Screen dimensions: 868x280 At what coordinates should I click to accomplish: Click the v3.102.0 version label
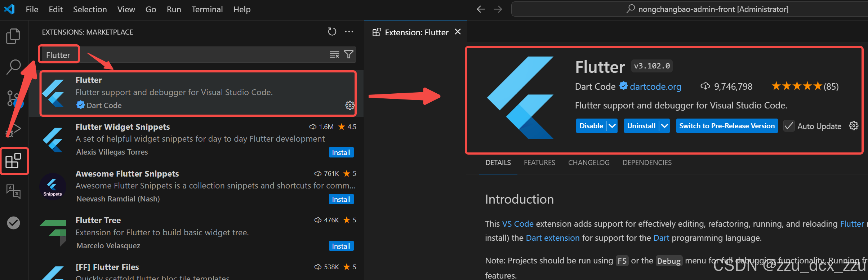click(x=652, y=66)
